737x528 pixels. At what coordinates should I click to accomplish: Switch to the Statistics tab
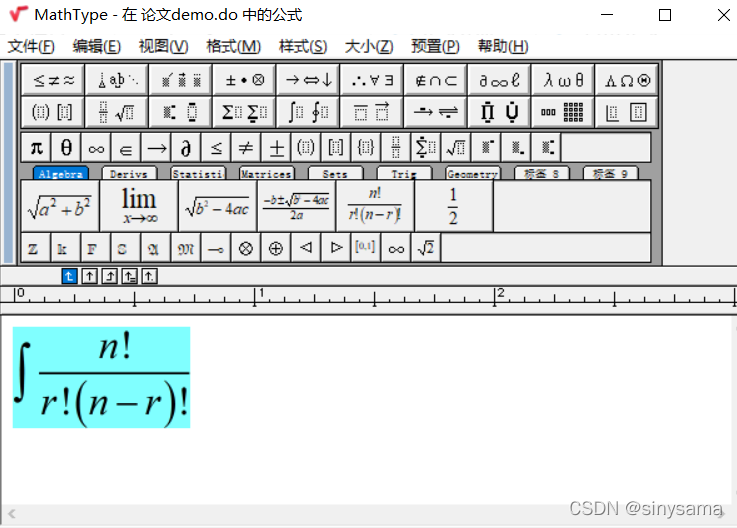point(198,173)
